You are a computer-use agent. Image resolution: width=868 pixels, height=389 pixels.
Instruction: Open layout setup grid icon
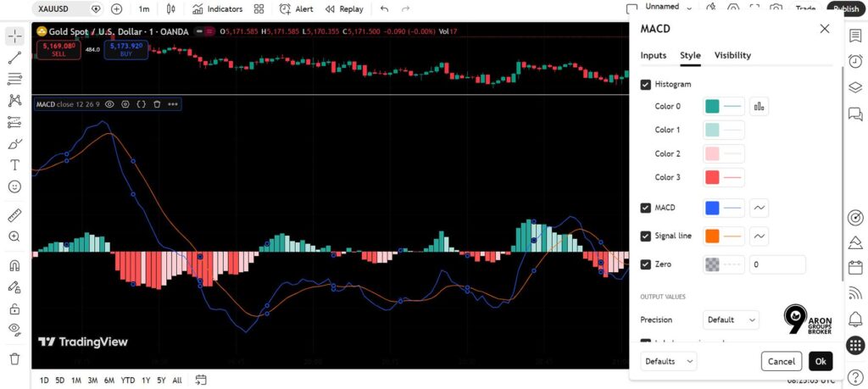click(259, 8)
